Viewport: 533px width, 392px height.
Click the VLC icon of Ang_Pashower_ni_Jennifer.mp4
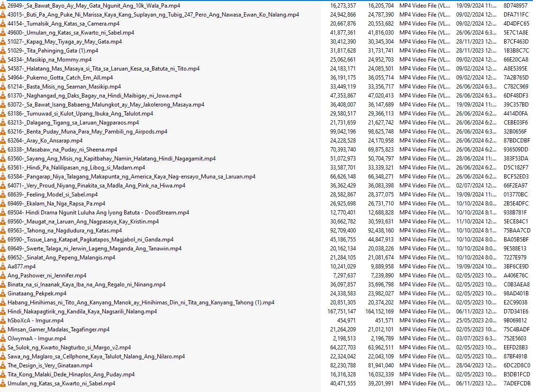point(3,276)
